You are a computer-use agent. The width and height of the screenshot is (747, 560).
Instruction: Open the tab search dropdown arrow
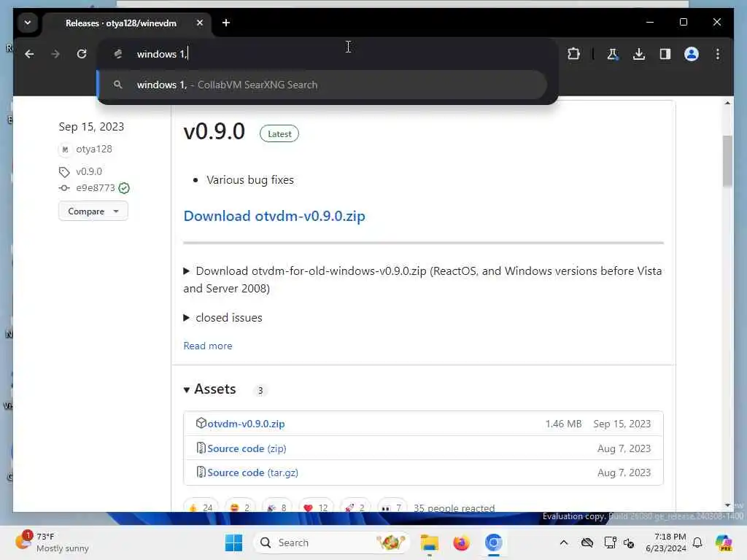28,23
